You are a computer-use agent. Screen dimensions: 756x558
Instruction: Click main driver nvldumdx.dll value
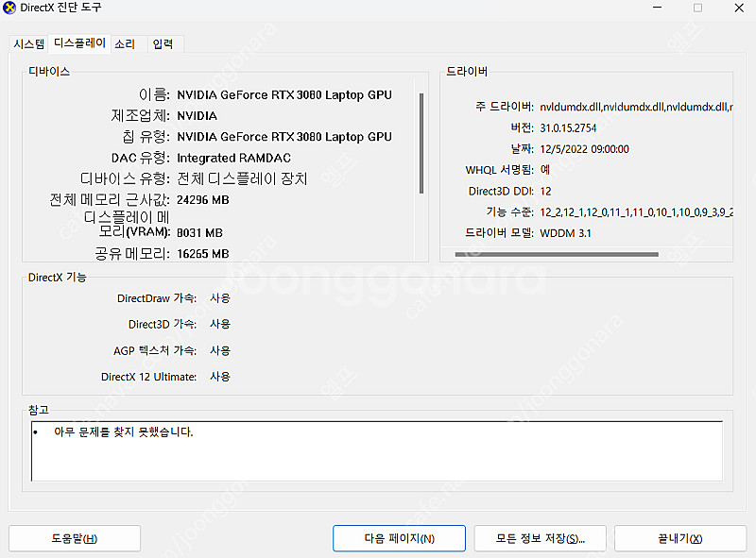pos(636,107)
